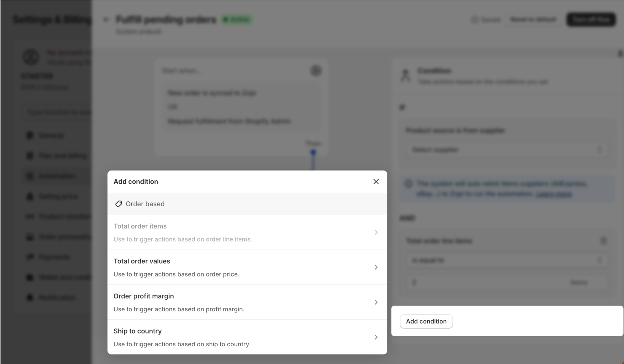
Task: Dismiss the Add condition dialog
Action: [376, 182]
